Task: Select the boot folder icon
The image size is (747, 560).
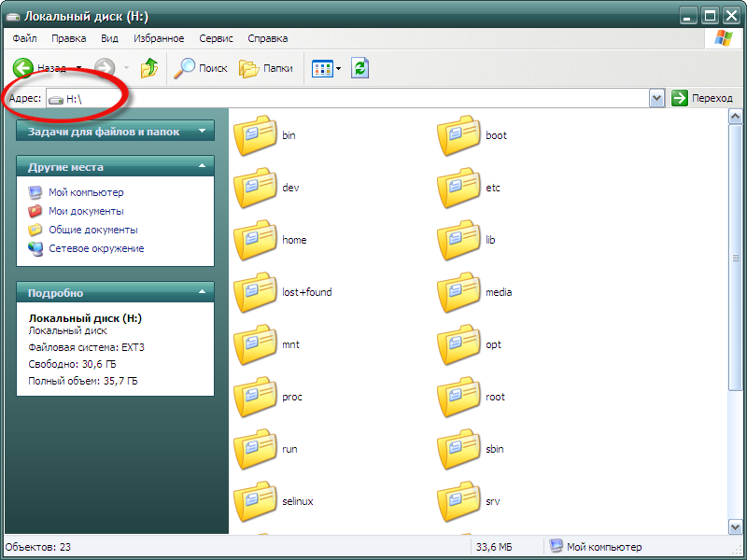Action: point(458,136)
